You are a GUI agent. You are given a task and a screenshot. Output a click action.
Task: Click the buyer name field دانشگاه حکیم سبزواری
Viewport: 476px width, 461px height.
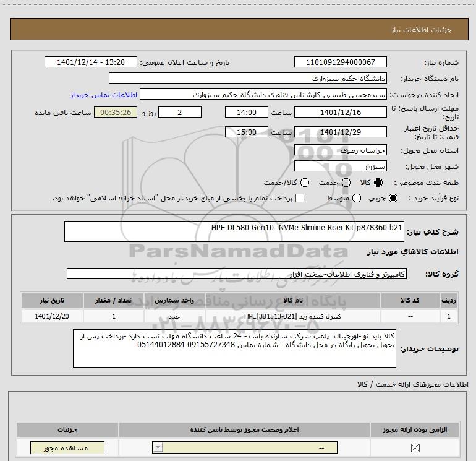248,78
